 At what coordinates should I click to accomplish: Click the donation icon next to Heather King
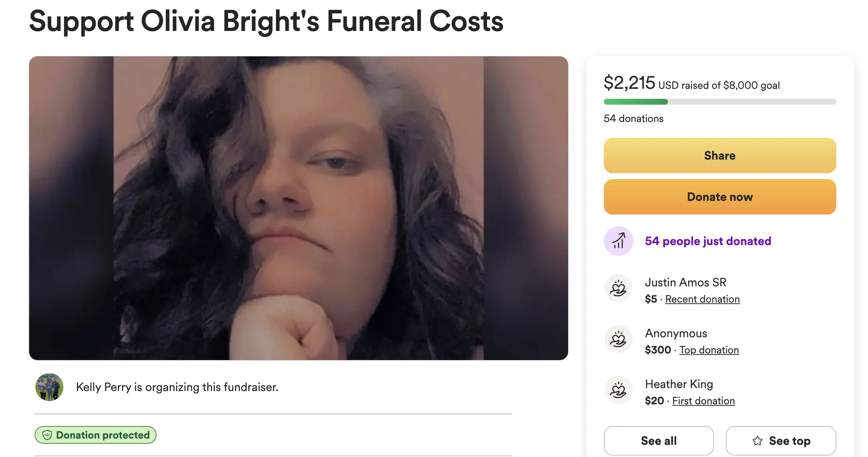coord(619,390)
